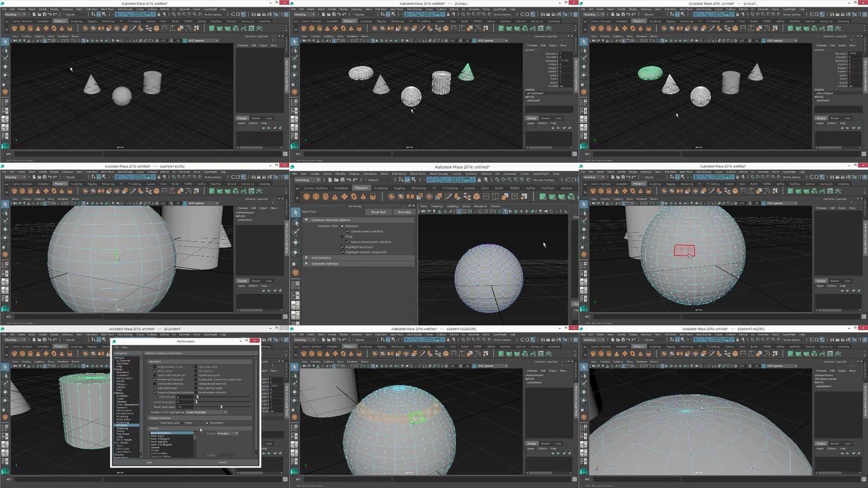Viewport: 868px width, 488px height.
Task: Click the float-panel icon in Tool Settings header
Action: pyautogui.click(x=410, y=206)
